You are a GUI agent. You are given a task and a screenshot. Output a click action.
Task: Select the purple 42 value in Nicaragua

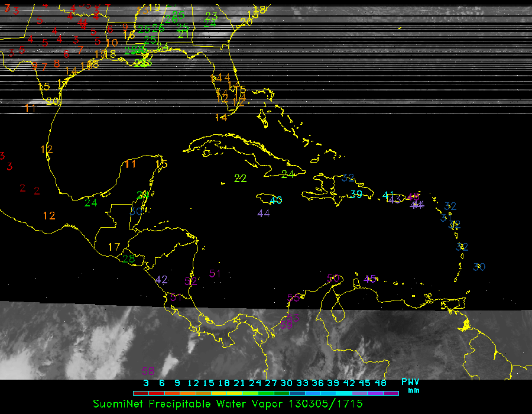[161, 279]
